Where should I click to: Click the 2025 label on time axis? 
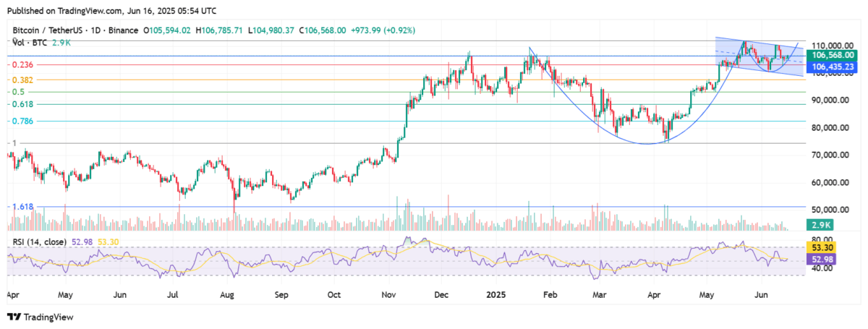click(x=498, y=295)
